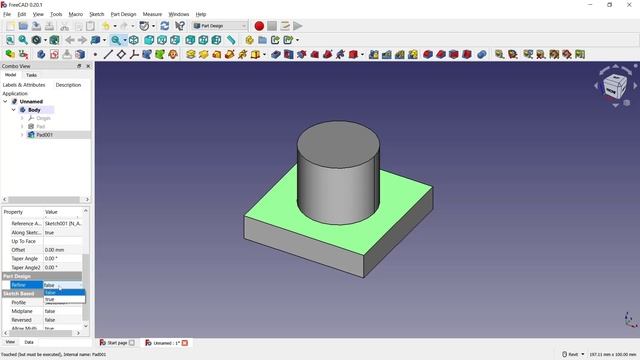
Task: Click the Taper Angle value field
Action: [x=63, y=259]
